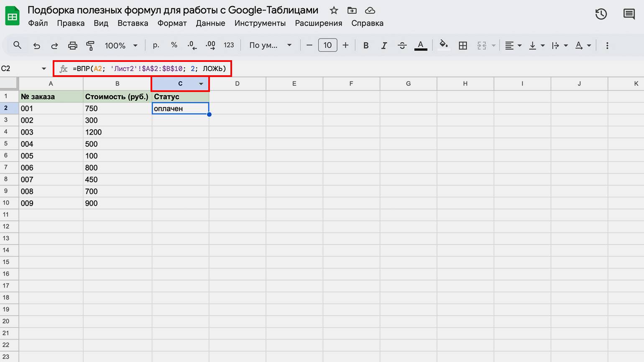Select the '№ заказа' header cell

[x=51, y=97]
